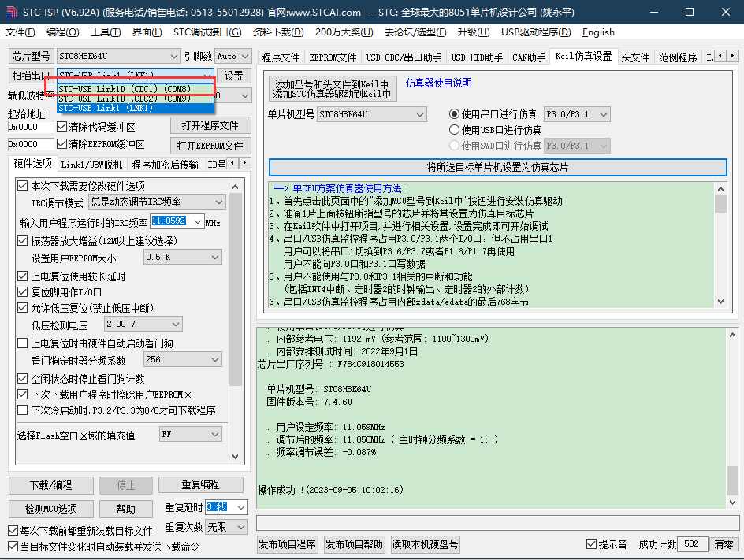The image size is (744, 560).
Task: Expand 单片机型号 dropdown in Keil tab
Action: click(x=420, y=114)
